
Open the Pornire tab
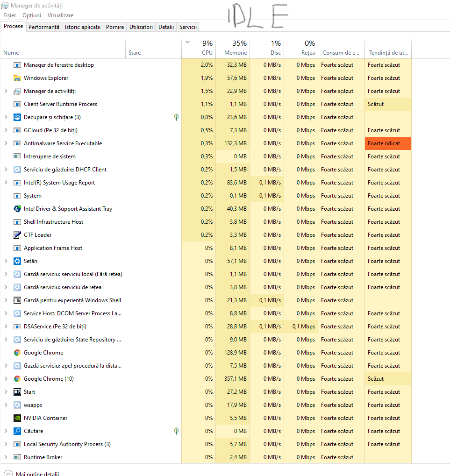[115, 27]
